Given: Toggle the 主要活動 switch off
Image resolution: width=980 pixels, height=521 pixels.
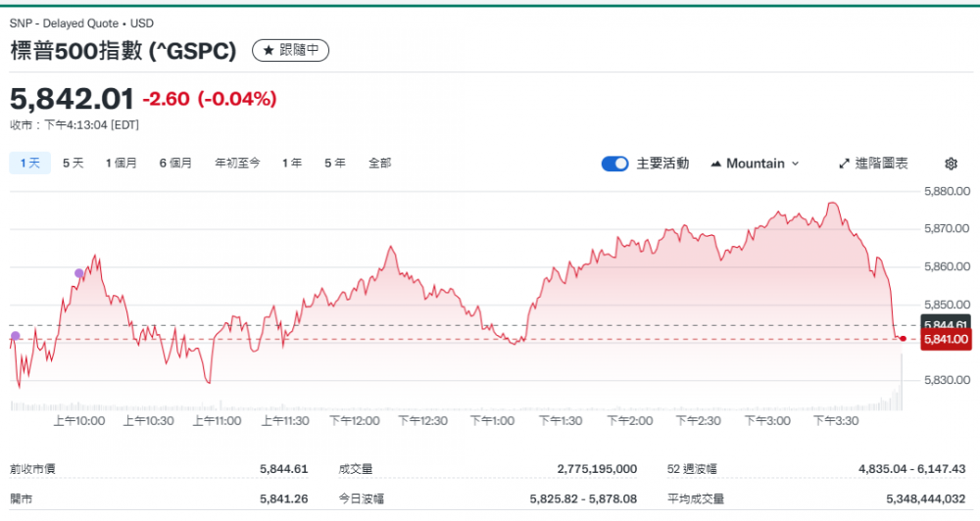Looking at the screenshot, I should tap(614, 164).
